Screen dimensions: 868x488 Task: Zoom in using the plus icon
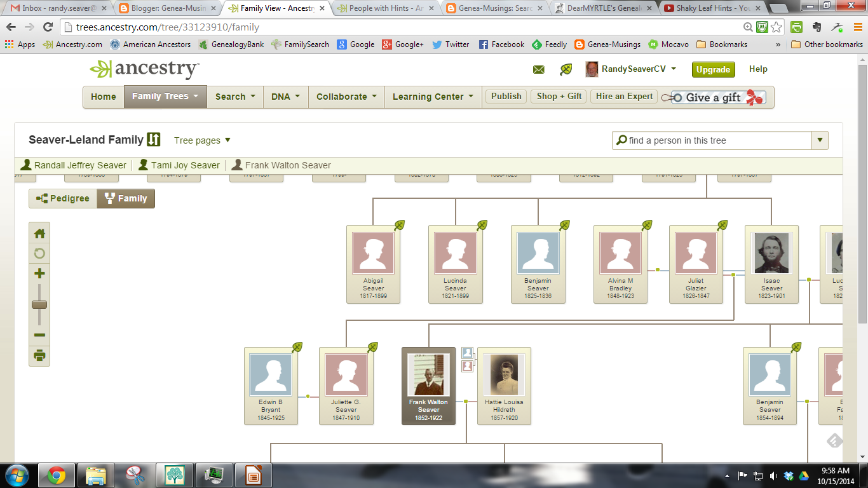39,274
